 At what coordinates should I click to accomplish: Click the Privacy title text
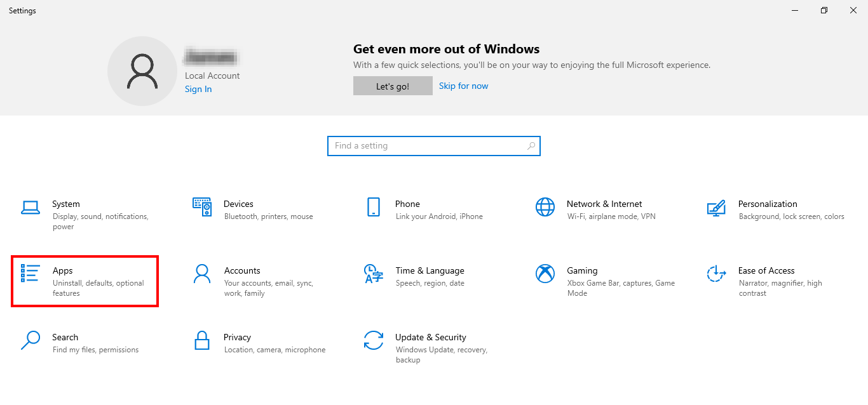pos(237,337)
